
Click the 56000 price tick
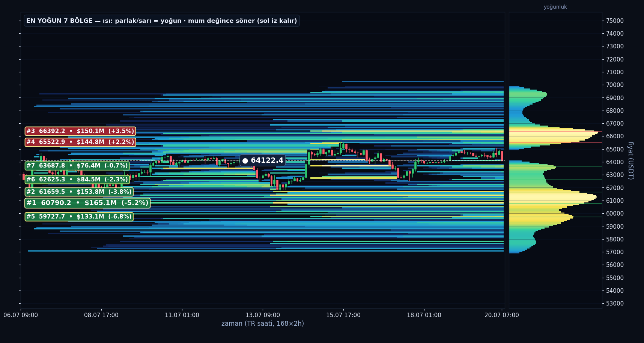pyautogui.click(x=615, y=265)
